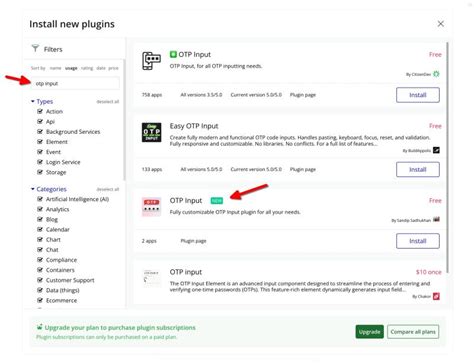The width and height of the screenshot is (474, 364).
Task: Click the Bubblyyzeto author badge icon
Action: click(x=436, y=150)
